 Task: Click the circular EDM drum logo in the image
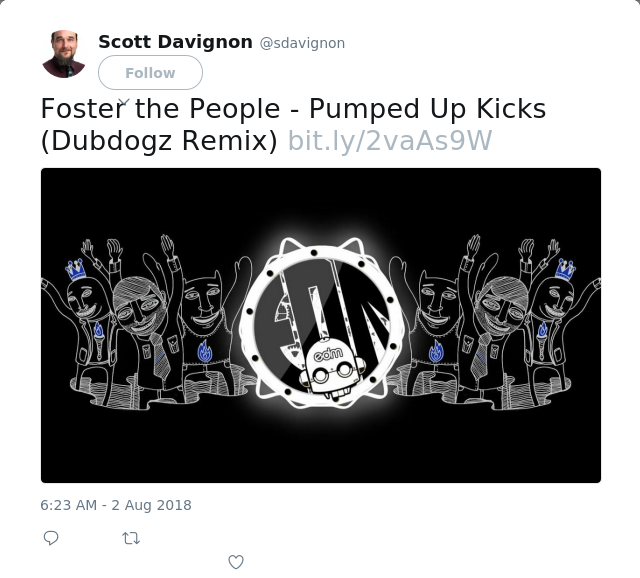[321, 322]
